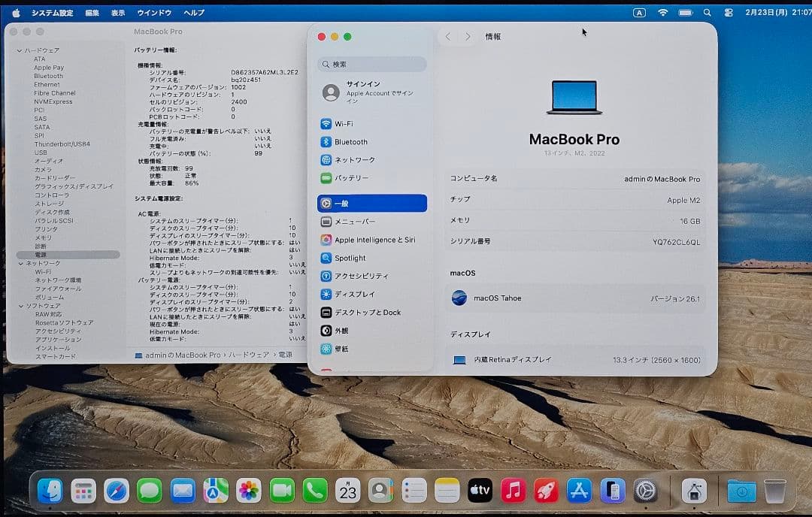Screen dimensions: 812x517
Task: Open システム設定 menu in menu bar
Action: (x=53, y=13)
